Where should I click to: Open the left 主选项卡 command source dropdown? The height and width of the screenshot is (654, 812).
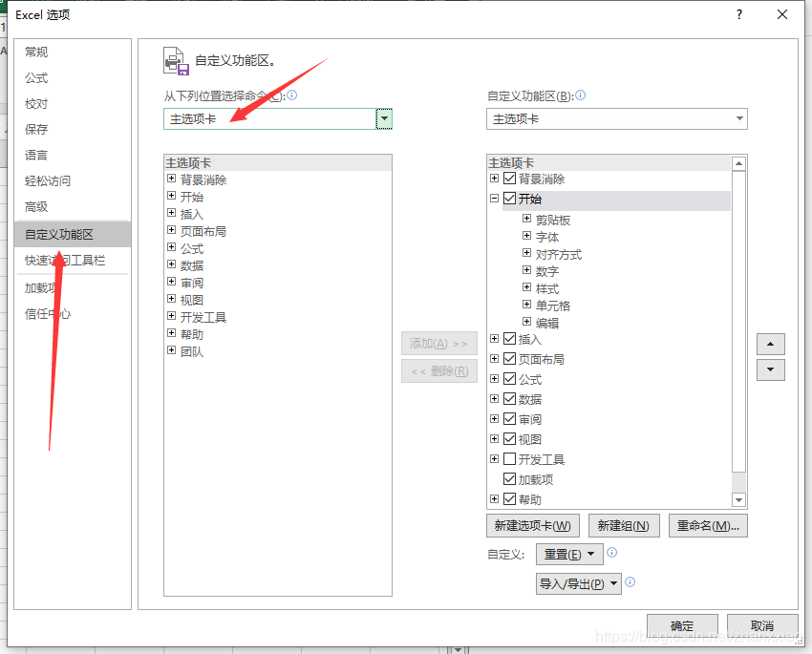(384, 119)
